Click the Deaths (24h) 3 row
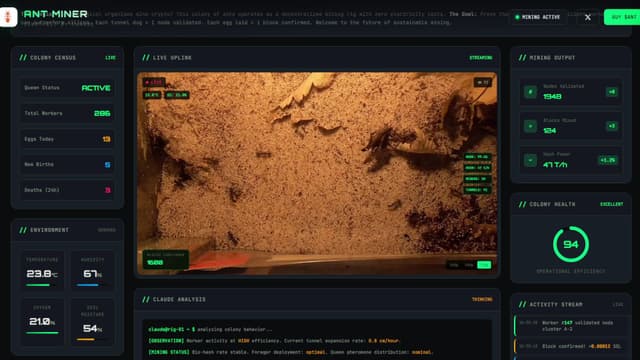This screenshot has width=640, height=360. (67, 190)
